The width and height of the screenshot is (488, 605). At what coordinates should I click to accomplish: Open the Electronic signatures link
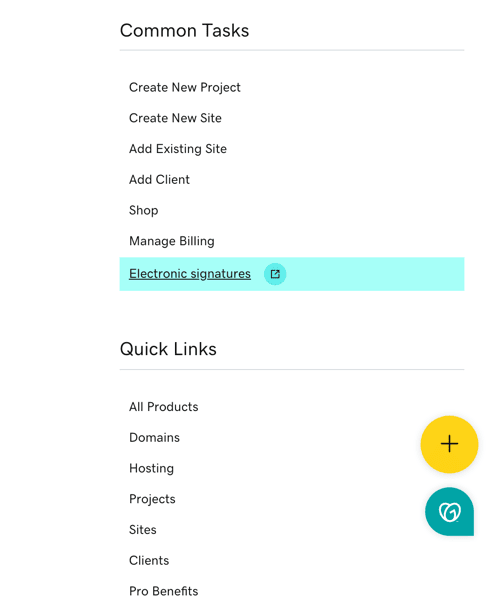190,274
